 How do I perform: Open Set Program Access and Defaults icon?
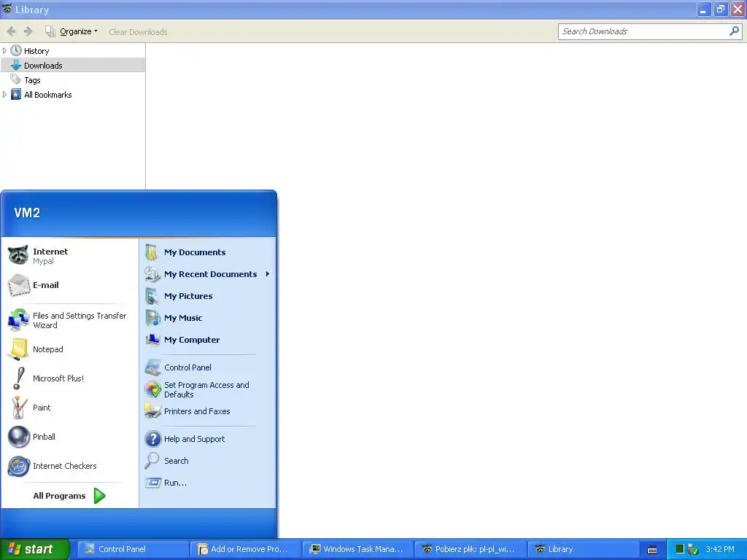[152, 389]
